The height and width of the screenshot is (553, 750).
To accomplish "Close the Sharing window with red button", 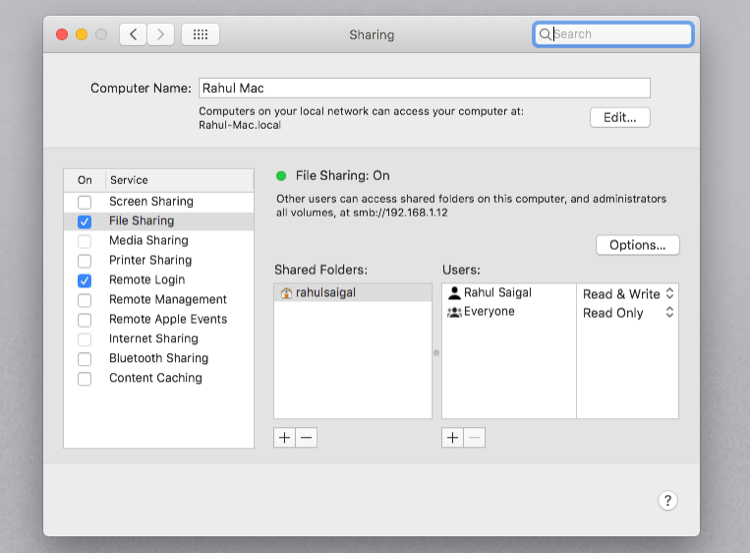I will 62,34.
